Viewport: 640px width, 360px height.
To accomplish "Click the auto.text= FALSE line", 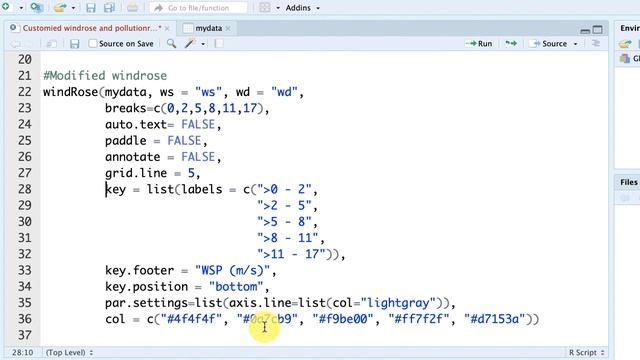I will point(163,124).
